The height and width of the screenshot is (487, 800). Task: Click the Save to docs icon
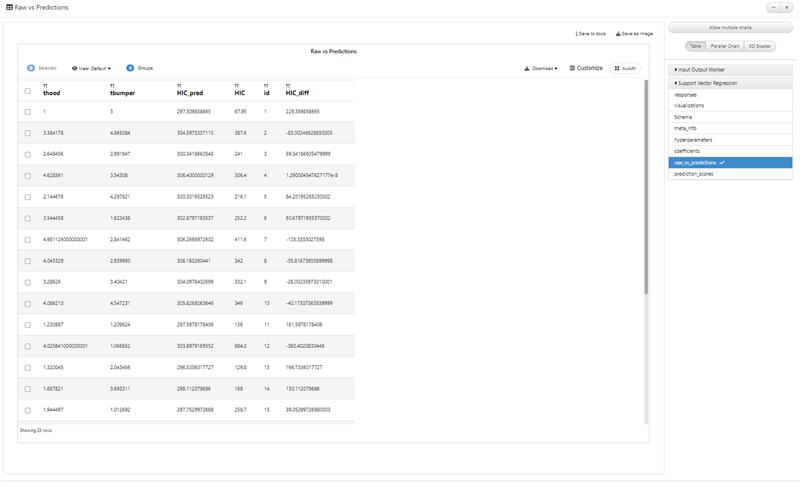tap(577, 34)
